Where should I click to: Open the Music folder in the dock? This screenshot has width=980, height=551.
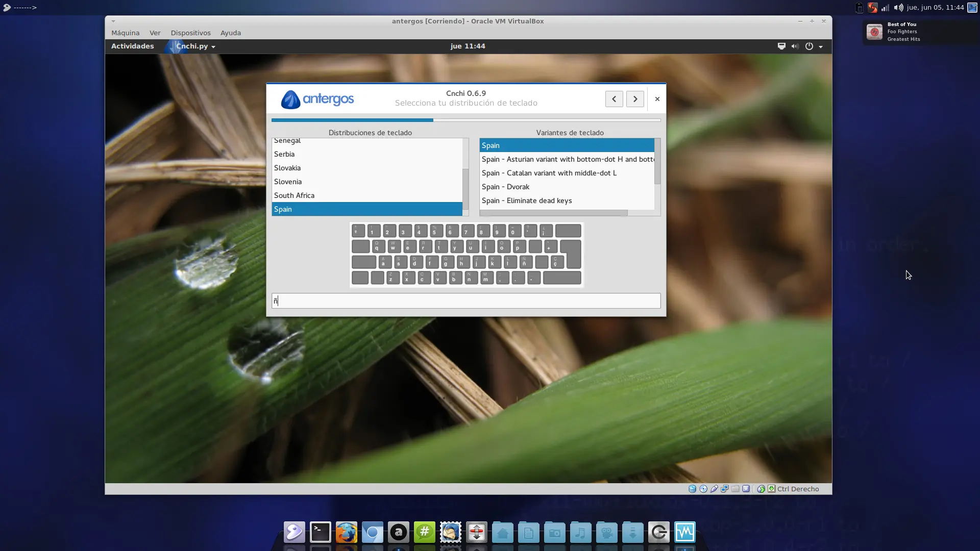(x=581, y=532)
